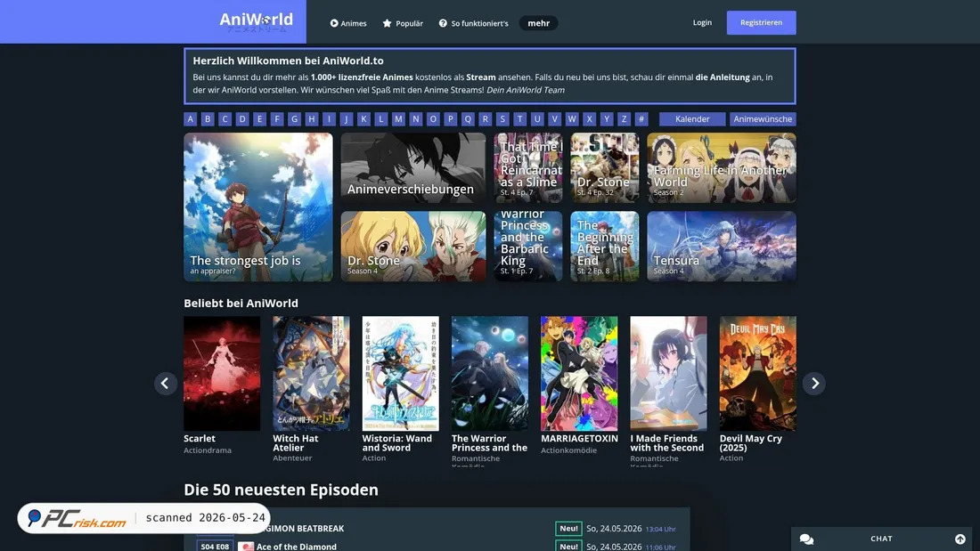Filter animes by letter W
980x551 pixels.
(x=572, y=118)
